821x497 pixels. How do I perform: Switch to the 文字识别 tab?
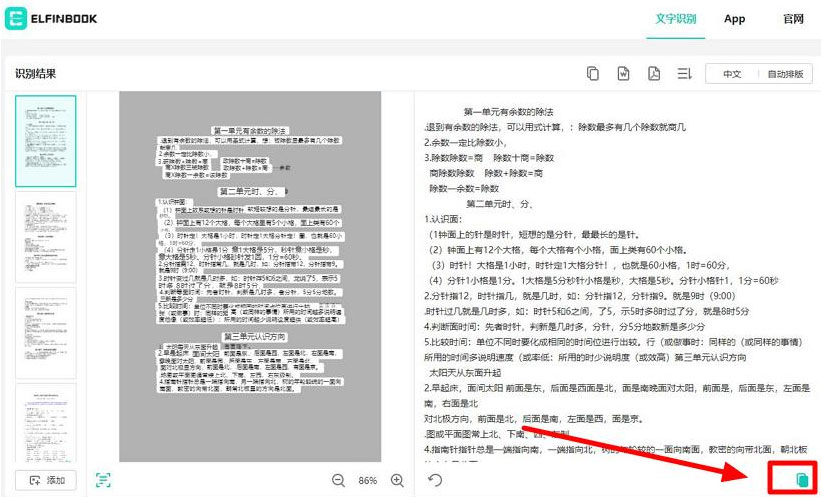click(675, 19)
